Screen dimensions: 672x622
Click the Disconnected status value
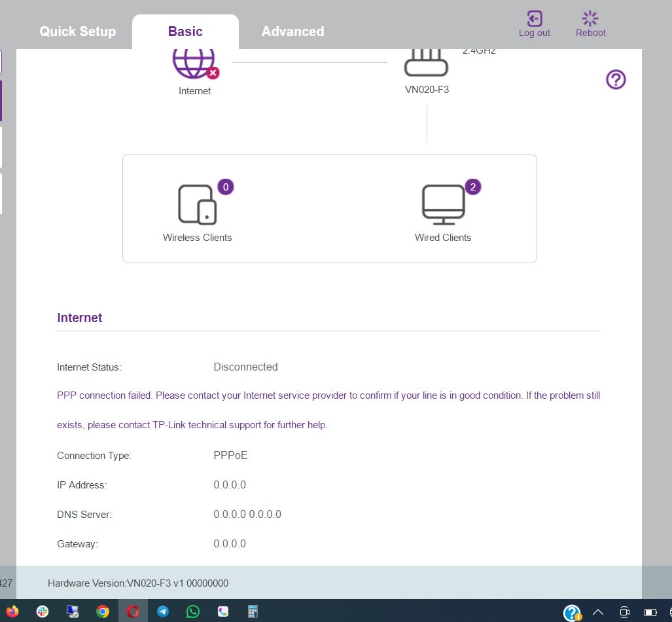click(245, 367)
